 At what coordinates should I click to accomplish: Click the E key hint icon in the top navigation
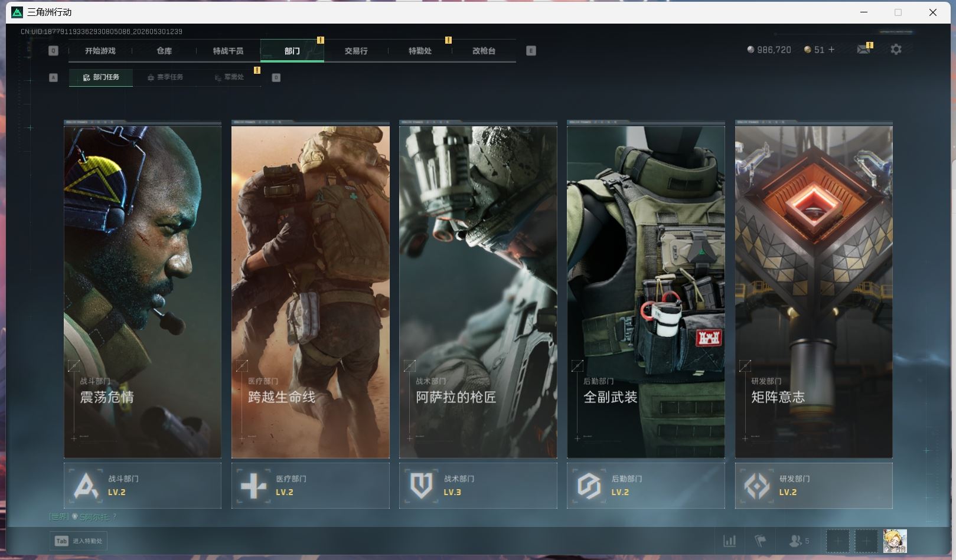click(531, 51)
